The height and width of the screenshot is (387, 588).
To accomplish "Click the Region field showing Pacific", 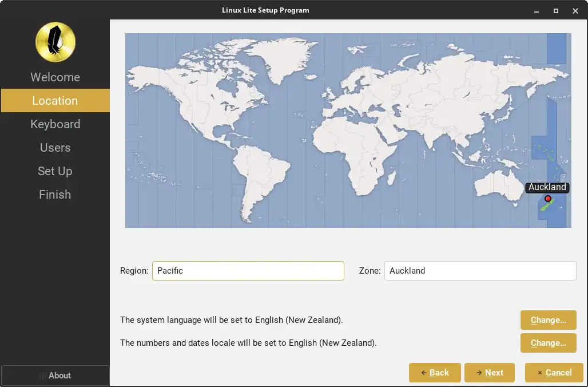I will click(248, 271).
